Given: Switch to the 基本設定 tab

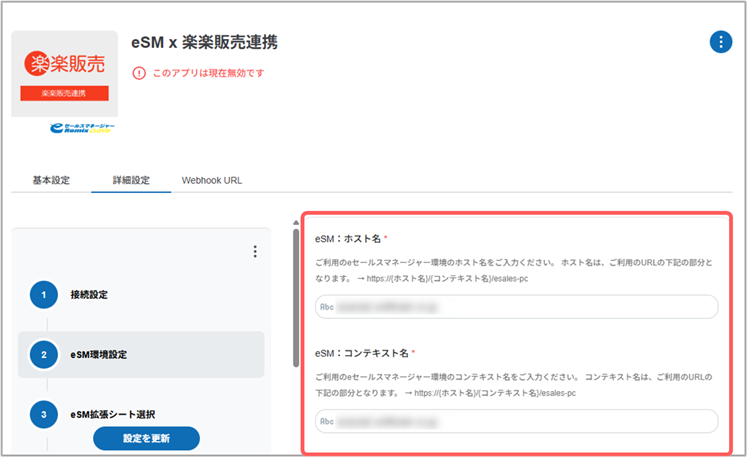Looking at the screenshot, I should point(51,181).
